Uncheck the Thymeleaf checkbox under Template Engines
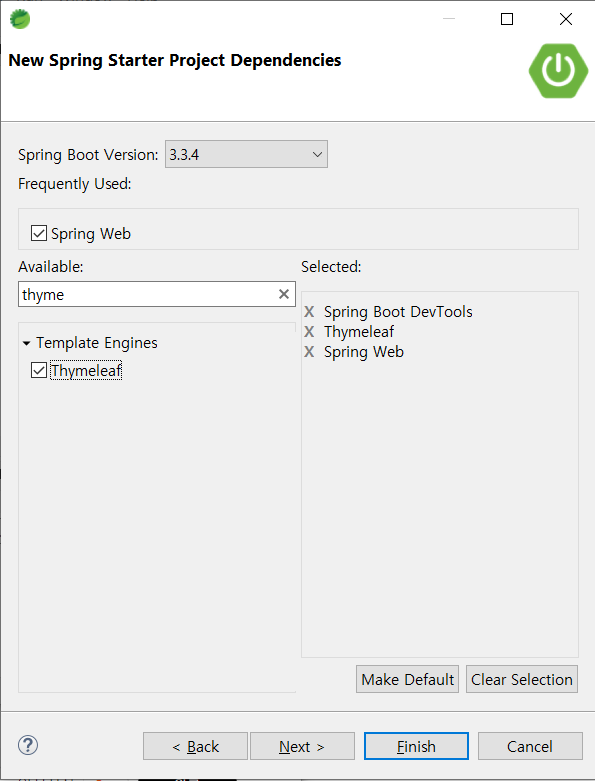Screen dimensions: 595x781 click(39, 370)
